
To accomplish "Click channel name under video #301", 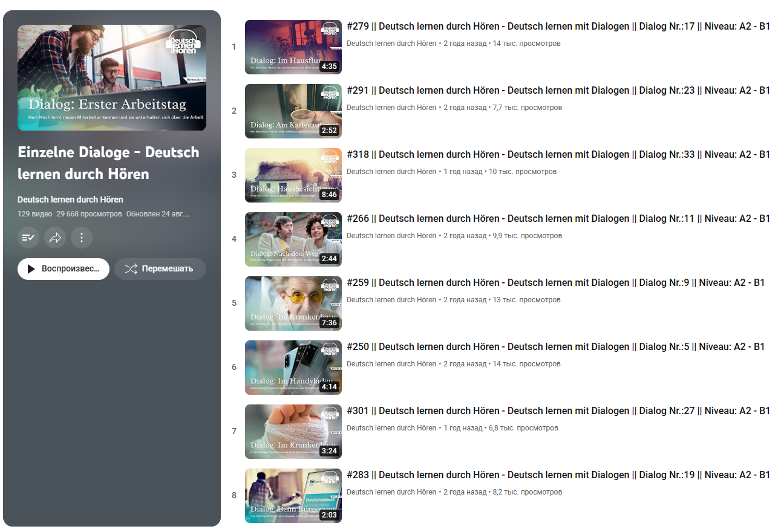I will [391, 428].
